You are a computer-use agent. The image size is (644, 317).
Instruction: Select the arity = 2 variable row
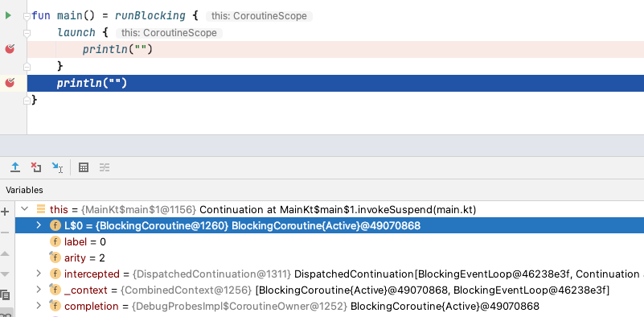point(330,257)
